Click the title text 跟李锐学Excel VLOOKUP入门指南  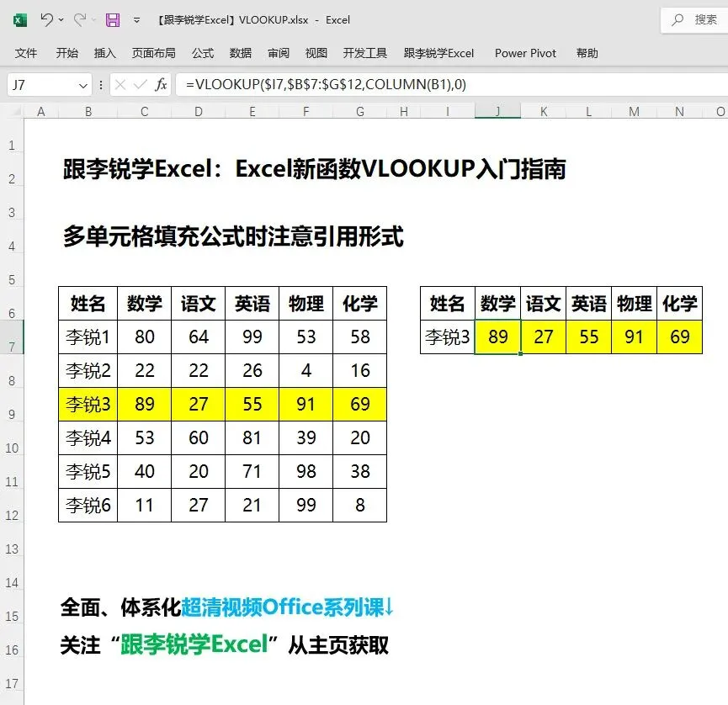point(314,169)
